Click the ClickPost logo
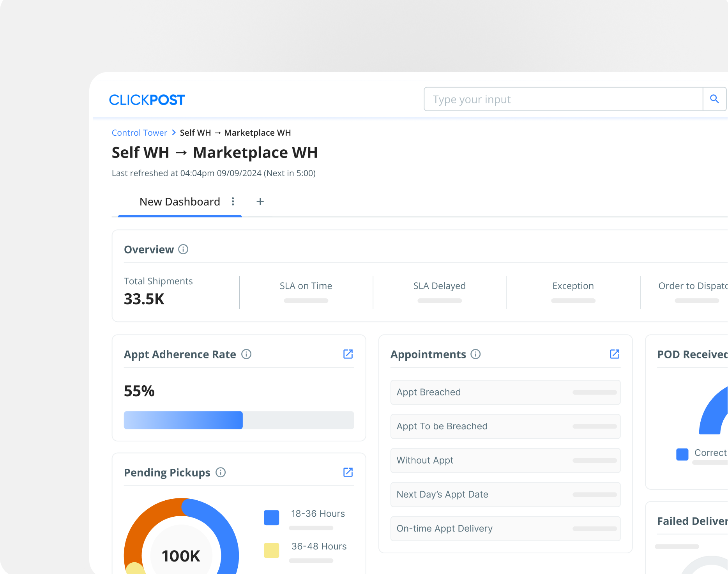Viewport: 728px width, 574px height. pos(147,100)
